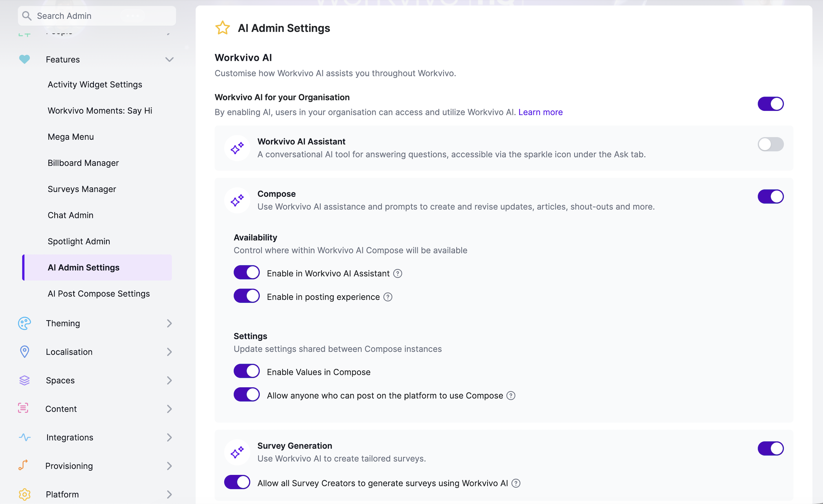Collapse the Features section chevron
Image resolution: width=823 pixels, height=504 pixels.
pyautogui.click(x=169, y=60)
